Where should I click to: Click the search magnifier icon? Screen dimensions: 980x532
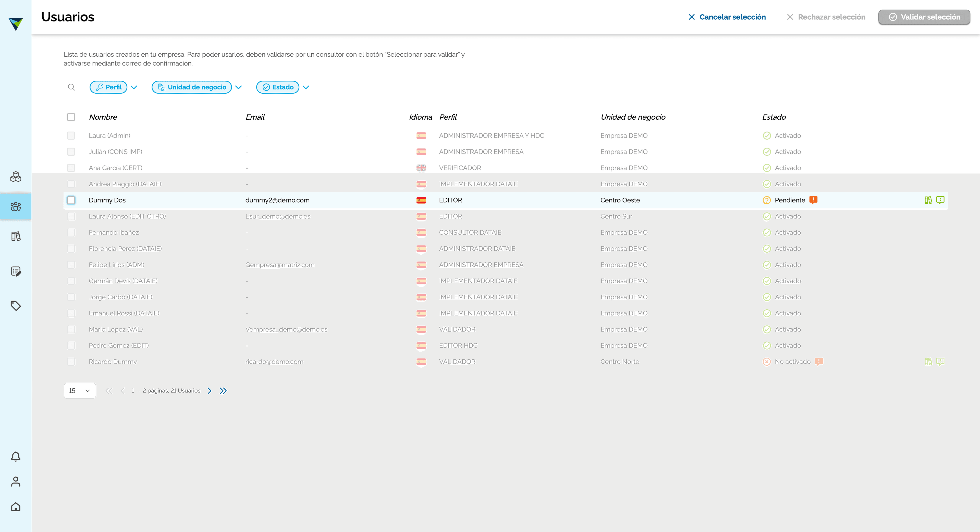[x=71, y=87]
